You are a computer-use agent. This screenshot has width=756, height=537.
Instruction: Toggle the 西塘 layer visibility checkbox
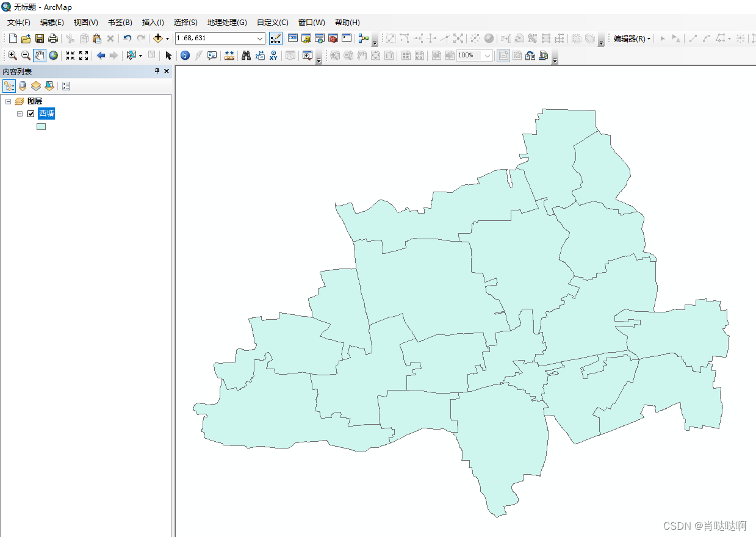(x=31, y=114)
